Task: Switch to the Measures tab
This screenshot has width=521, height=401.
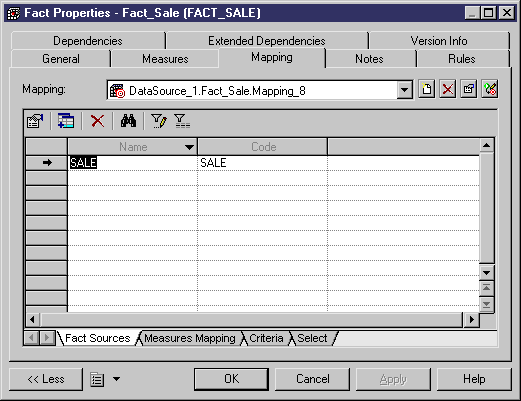Action: 165,59
